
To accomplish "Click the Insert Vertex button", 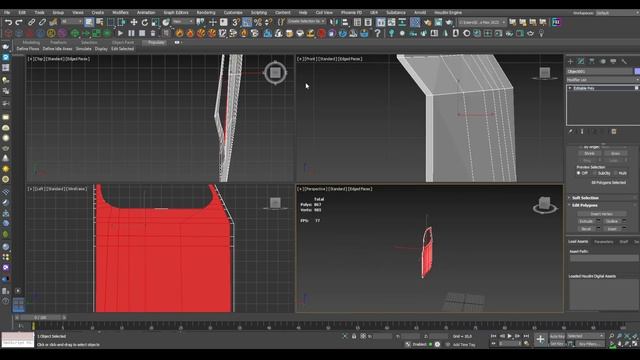I will click(x=602, y=213).
